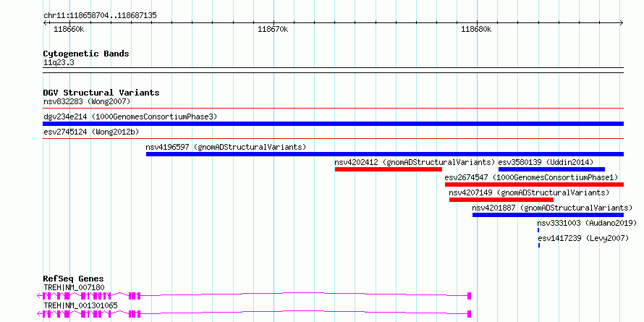Select the red nsv4207149 variant bar
644x322 pixels.
pyautogui.click(x=501, y=200)
